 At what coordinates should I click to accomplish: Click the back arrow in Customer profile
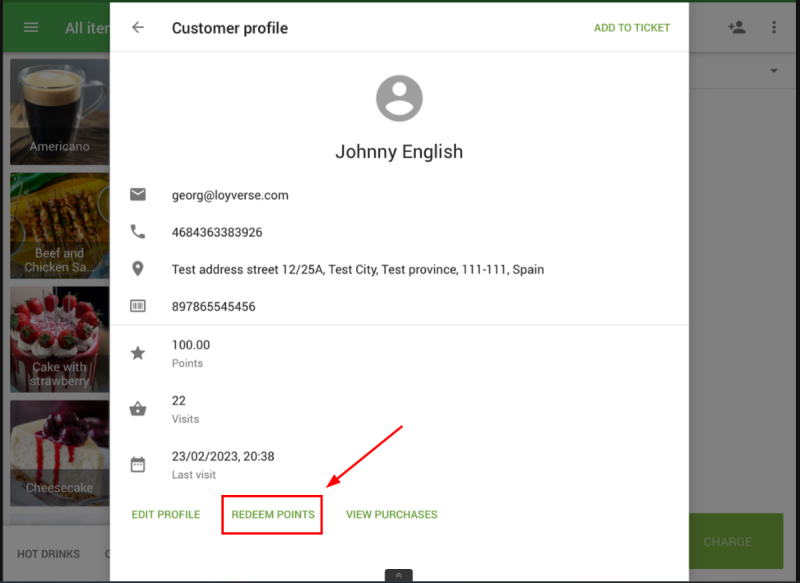pos(138,28)
